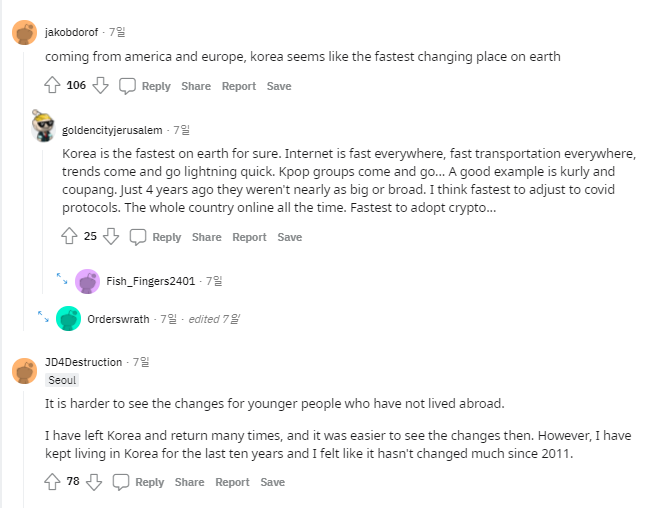Open JD4Destruction's user profile link
This screenshot has height=508, width=657.
83,362
